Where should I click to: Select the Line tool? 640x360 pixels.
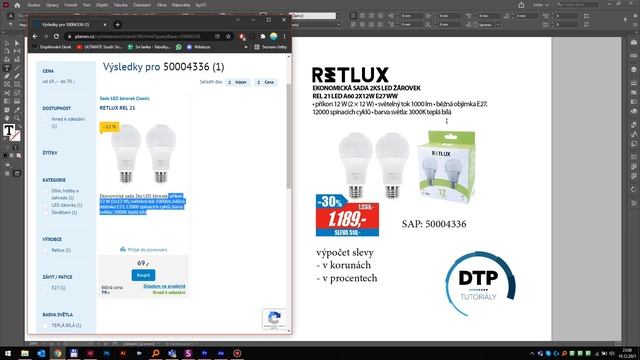17,68
